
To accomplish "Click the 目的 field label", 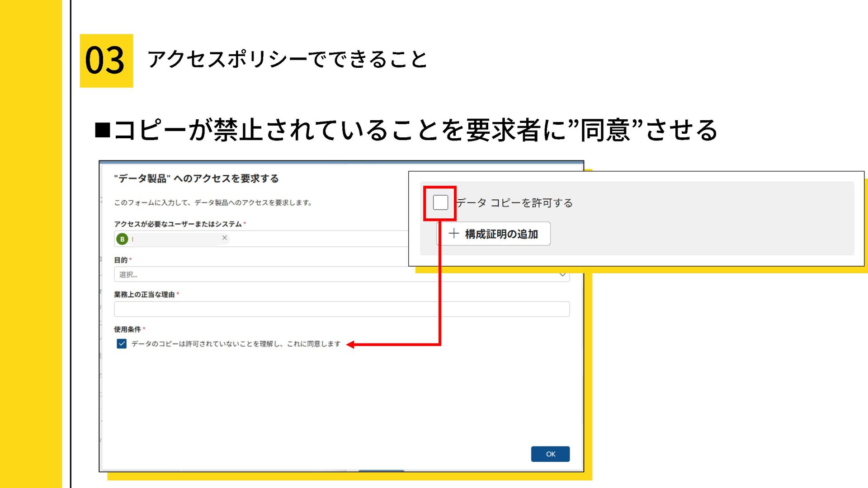I will click(120, 260).
